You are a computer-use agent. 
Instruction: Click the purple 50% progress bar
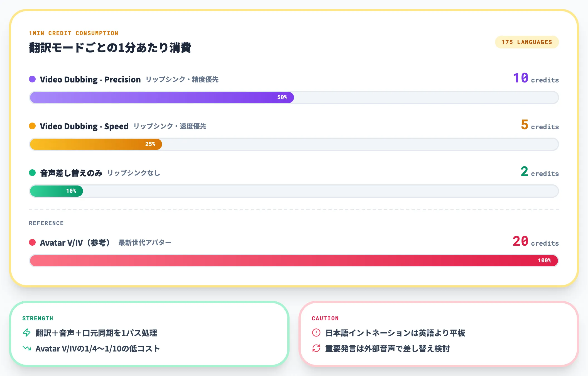click(x=162, y=97)
